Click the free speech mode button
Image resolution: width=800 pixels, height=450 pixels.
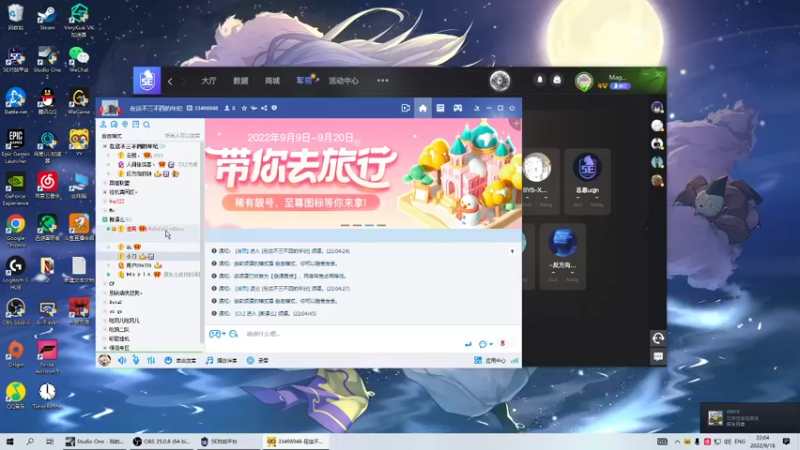(181, 360)
